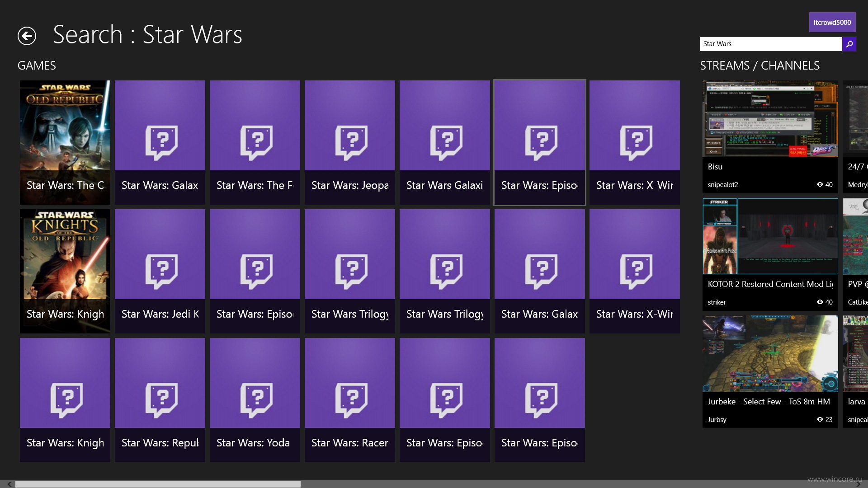Open the Jurbeke Select Few stream thumbnail
Viewport: 868px width, 488px height.
(770, 354)
